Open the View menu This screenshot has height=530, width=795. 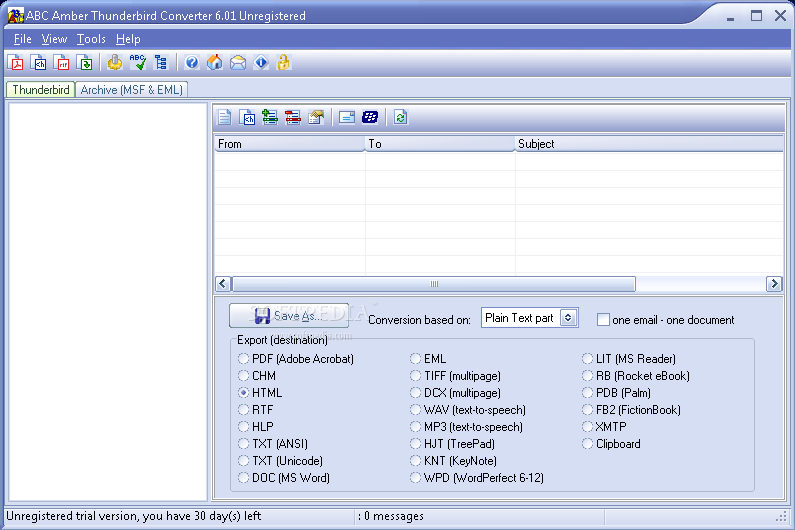(x=54, y=39)
